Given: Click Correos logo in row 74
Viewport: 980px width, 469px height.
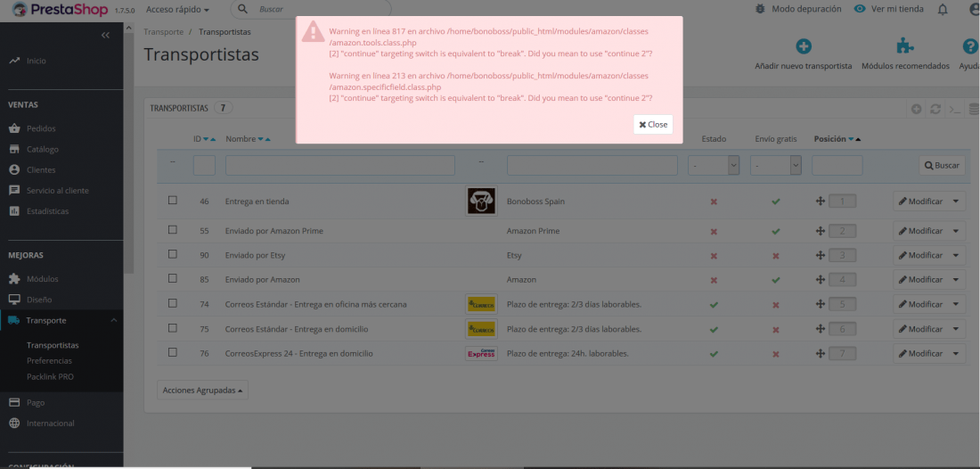Looking at the screenshot, I should tap(481, 305).
